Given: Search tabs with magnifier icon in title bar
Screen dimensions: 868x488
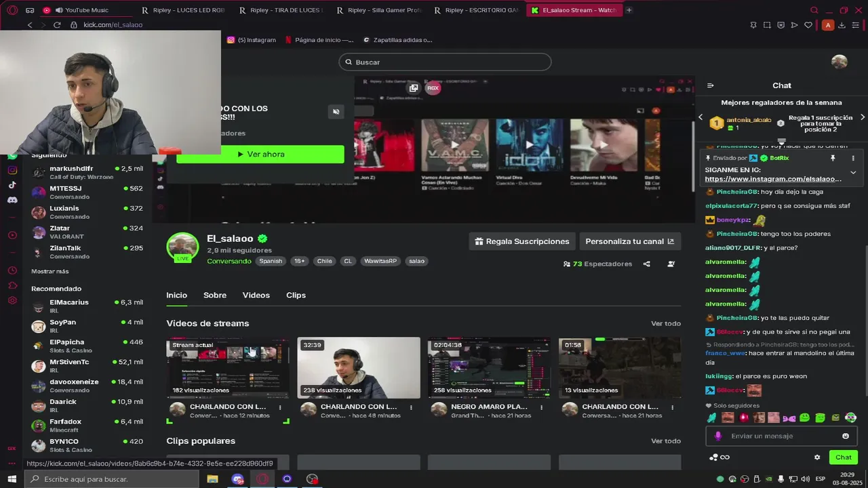Looking at the screenshot, I should pyautogui.click(x=814, y=10).
